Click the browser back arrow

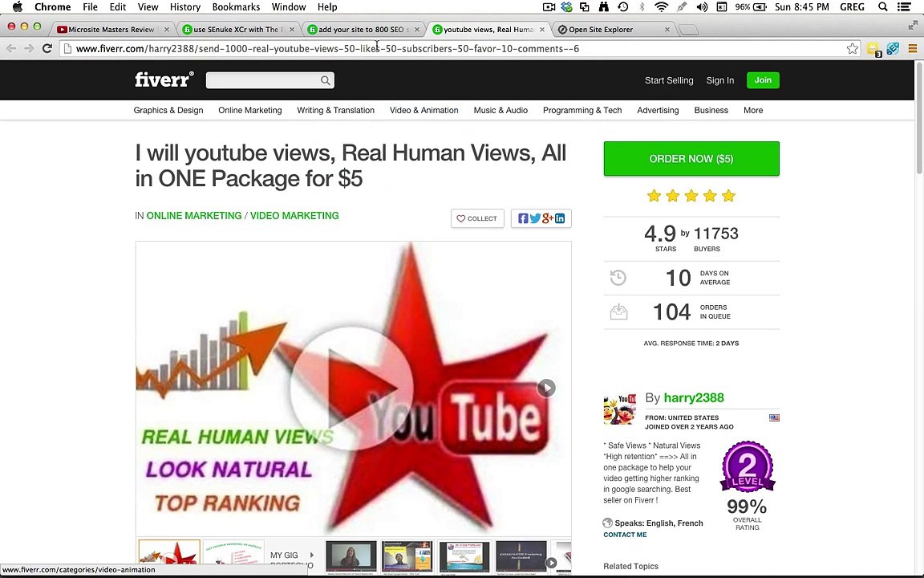pos(11,48)
